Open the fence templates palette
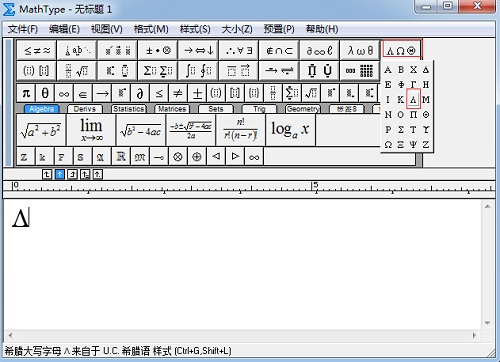Viewport: 500px width, 362px height. pos(37,71)
